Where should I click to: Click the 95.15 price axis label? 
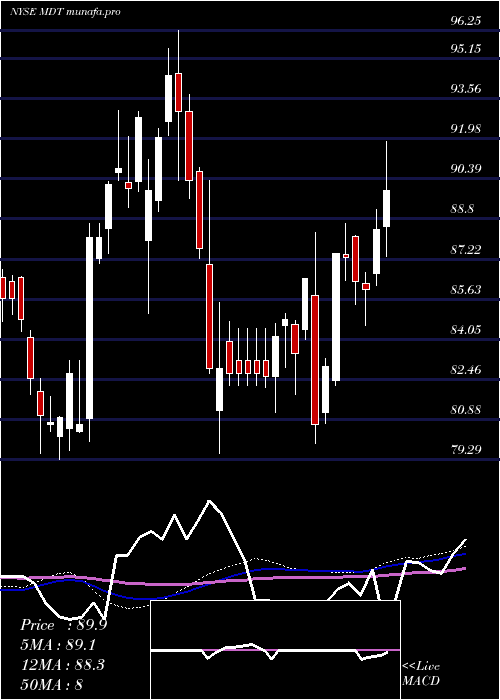pos(466,48)
